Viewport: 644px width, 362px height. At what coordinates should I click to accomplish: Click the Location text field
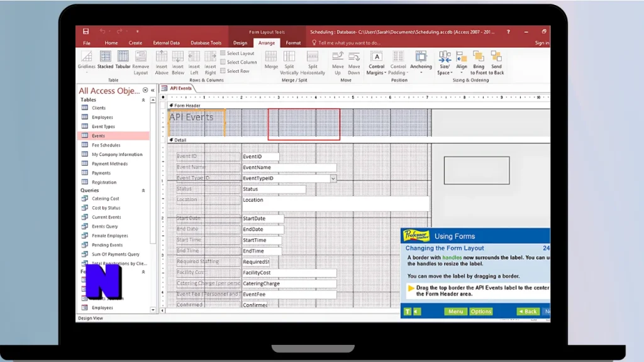click(x=335, y=204)
